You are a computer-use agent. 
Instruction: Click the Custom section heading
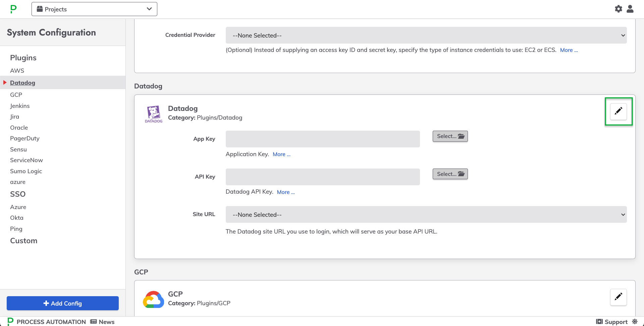click(23, 241)
